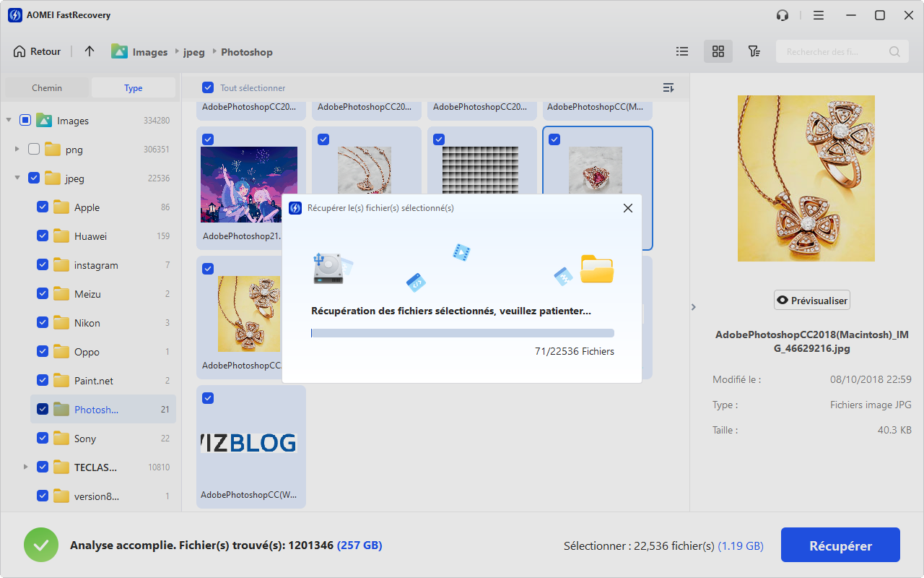924x578 pixels.
Task: Go up one folder level arrow
Action: coord(90,51)
